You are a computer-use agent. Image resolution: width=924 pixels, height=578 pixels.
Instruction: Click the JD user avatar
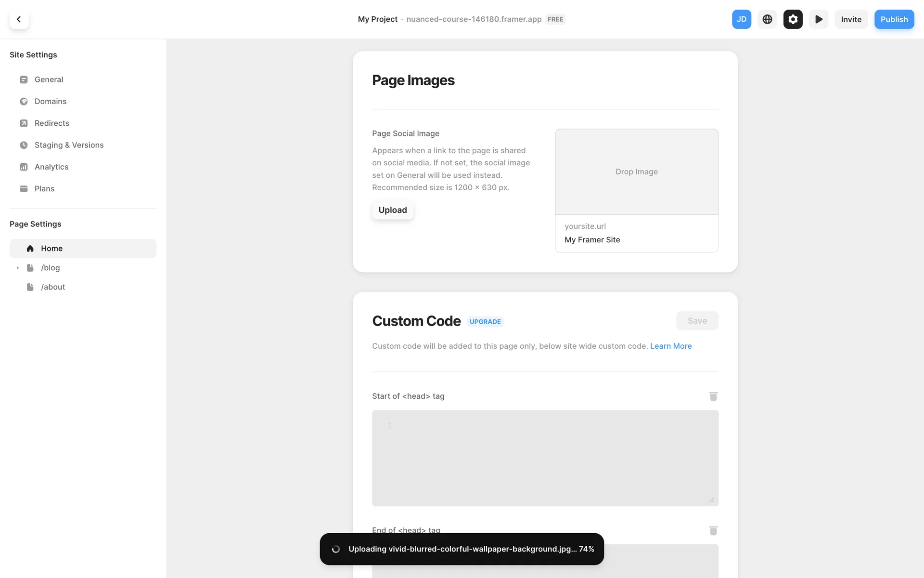[741, 19]
